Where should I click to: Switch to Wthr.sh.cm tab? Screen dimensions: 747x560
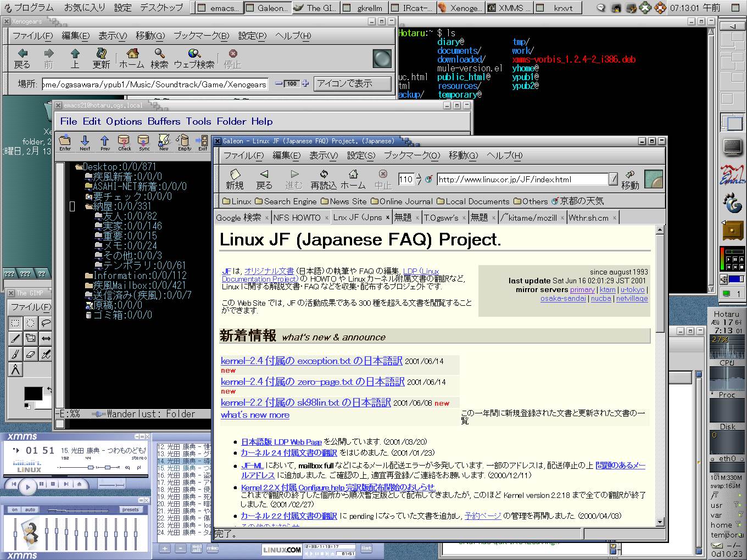pyautogui.click(x=593, y=217)
